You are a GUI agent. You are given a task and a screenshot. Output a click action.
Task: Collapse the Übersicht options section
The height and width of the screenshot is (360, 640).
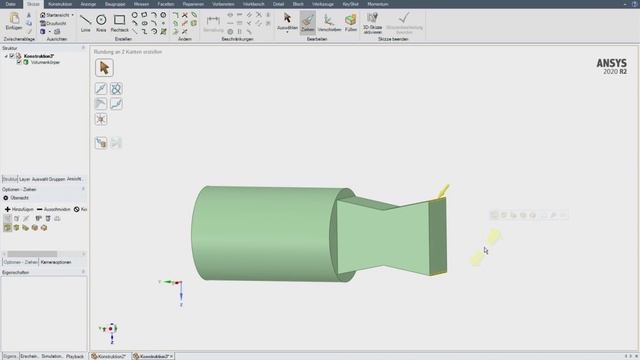click(x=6, y=198)
